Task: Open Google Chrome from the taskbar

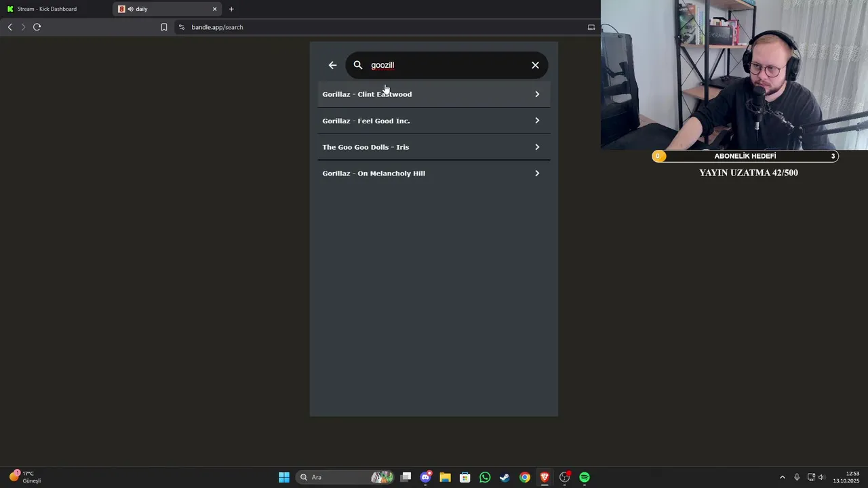Action: 525,477
